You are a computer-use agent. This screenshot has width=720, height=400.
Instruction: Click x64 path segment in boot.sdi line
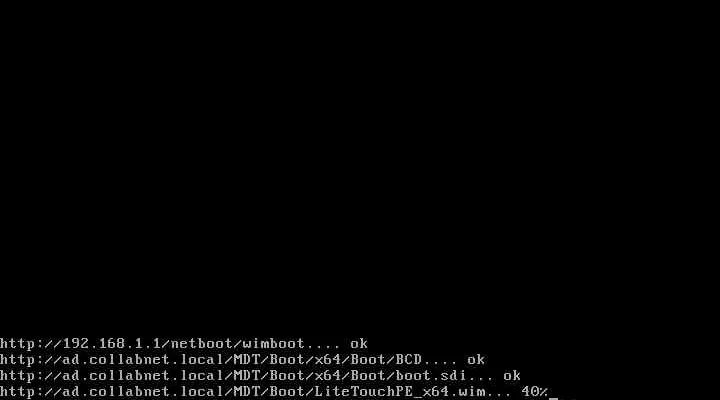coord(328,376)
